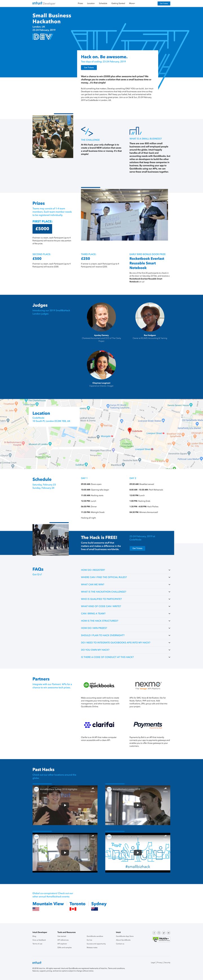This screenshot has width=203, height=980.
Task: Expand FAQ How is the hack structured
Action: pyautogui.click(x=125, y=620)
